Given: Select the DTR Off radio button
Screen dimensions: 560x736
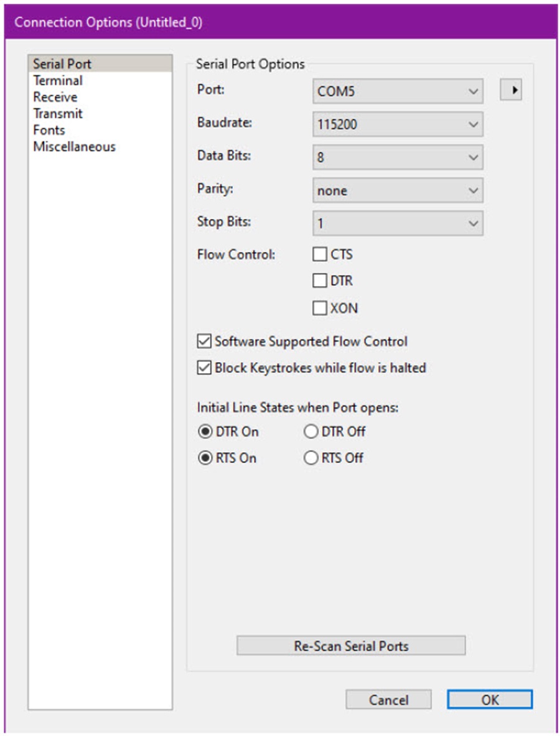Looking at the screenshot, I should (x=310, y=431).
